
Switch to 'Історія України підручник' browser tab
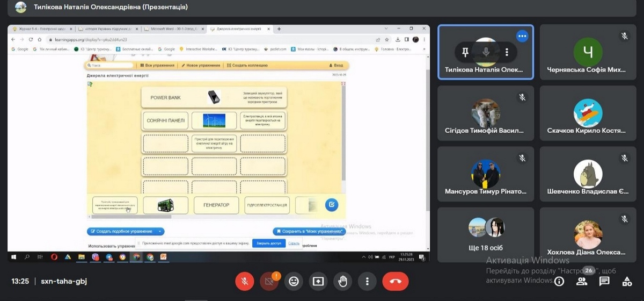pos(108,28)
